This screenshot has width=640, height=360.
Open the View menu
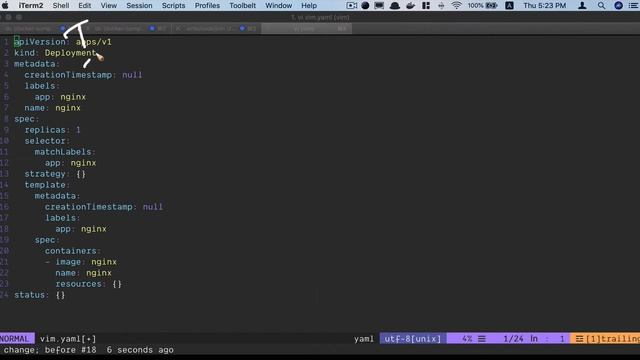click(109, 5)
